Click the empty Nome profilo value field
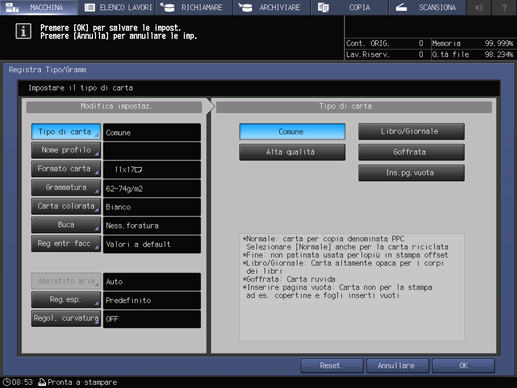The height and width of the screenshot is (388, 517). 152,151
